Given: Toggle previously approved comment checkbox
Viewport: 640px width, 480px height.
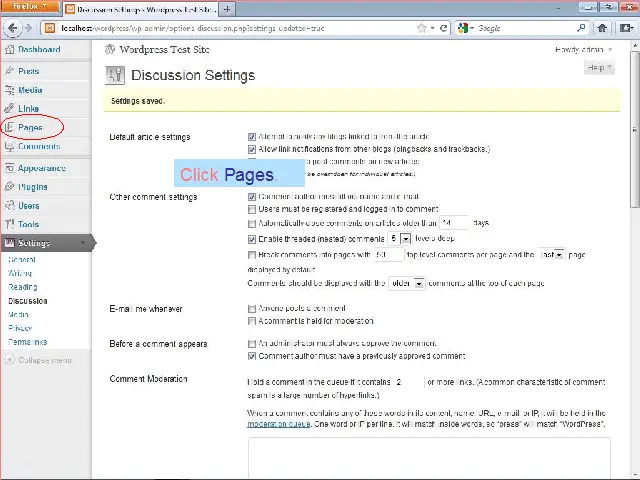Looking at the screenshot, I should (252, 356).
